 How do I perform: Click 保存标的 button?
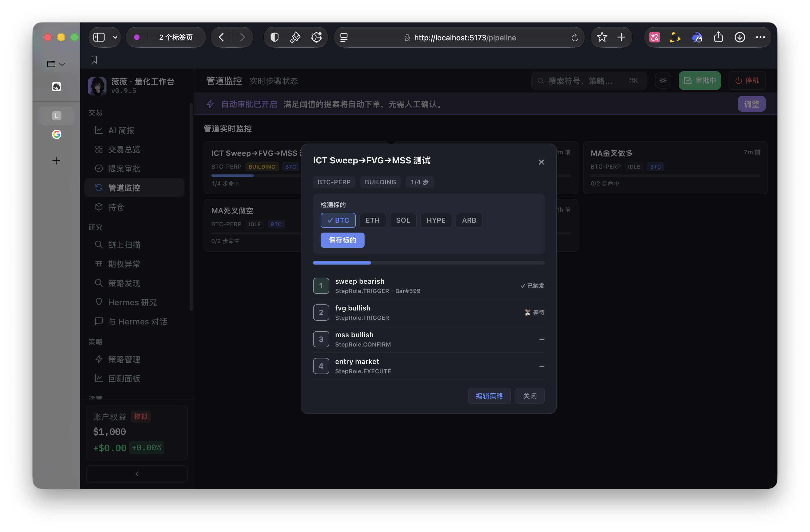(x=342, y=240)
